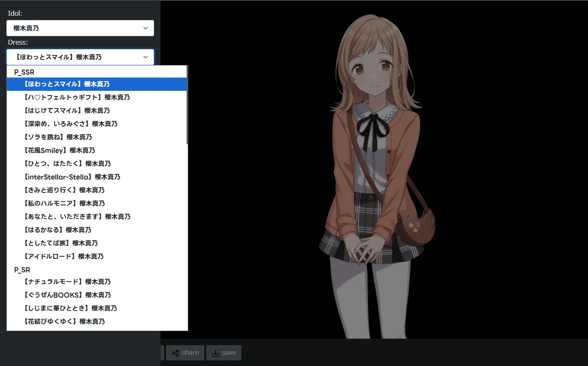
Task: Choose 【はじけてスマイル】櫻木真乃 dress
Action: coord(67,110)
